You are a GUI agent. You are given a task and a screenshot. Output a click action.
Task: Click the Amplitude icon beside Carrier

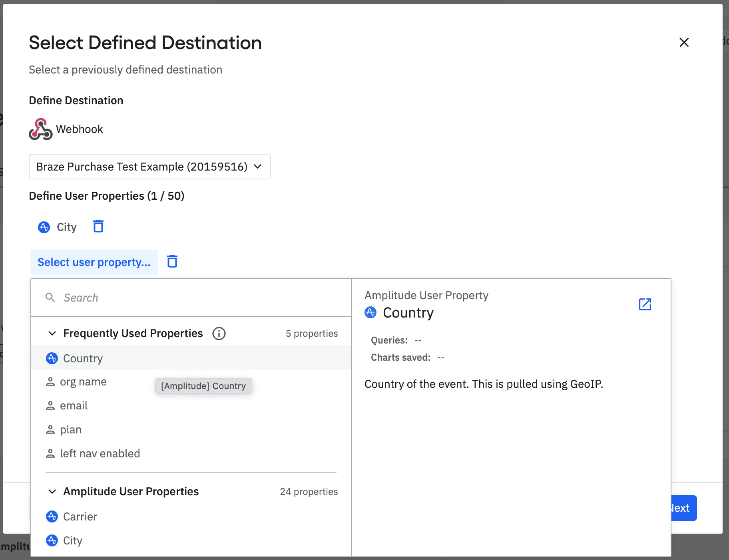coord(52,516)
